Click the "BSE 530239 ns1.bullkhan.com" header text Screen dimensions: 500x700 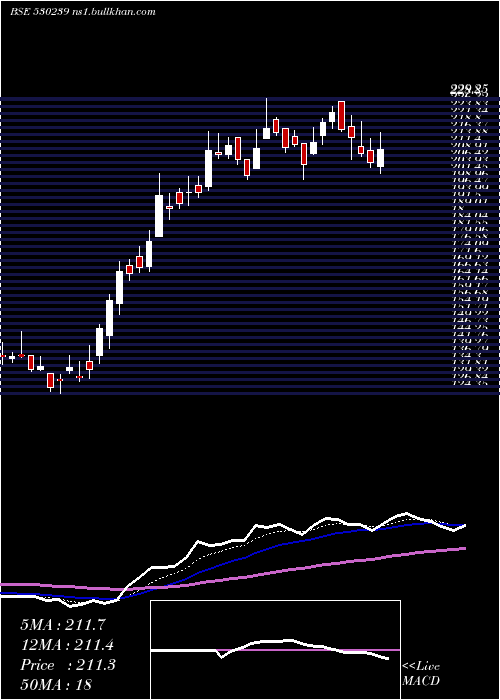pos(83,12)
